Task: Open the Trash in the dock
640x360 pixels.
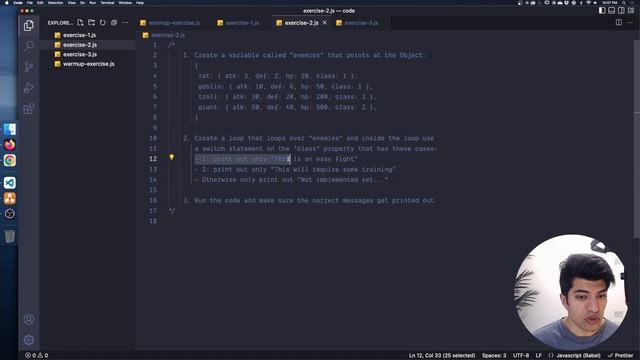Action: (x=10, y=236)
